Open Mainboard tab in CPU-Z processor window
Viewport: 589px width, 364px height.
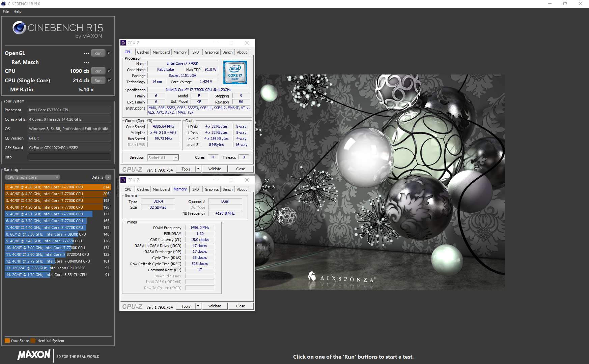[161, 52]
